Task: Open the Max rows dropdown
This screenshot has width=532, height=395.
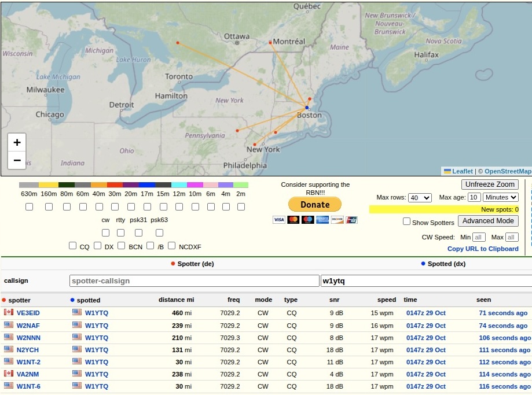Action: pos(420,198)
